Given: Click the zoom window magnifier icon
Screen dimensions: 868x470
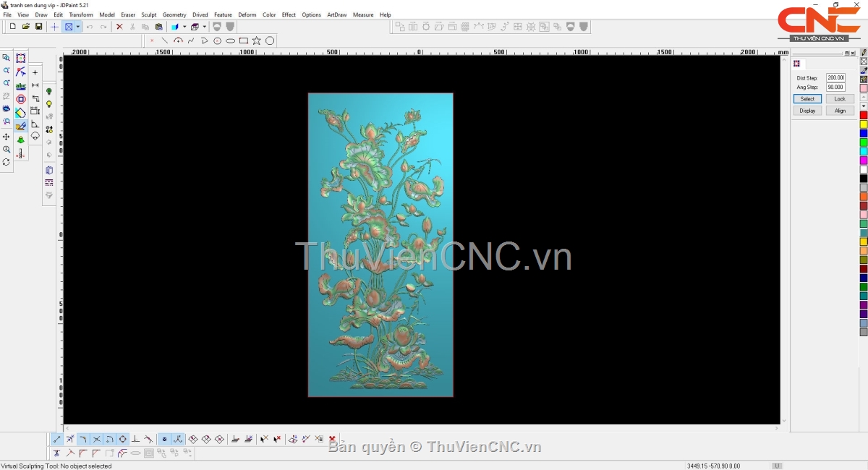Looking at the screenshot, I should pyautogui.click(x=7, y=58).
